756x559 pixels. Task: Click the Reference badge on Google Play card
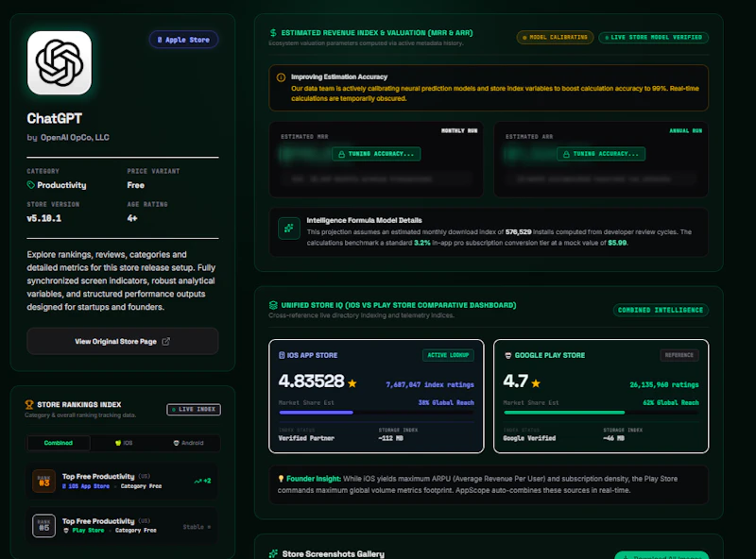pyautogui.click(x=679, y=355)
